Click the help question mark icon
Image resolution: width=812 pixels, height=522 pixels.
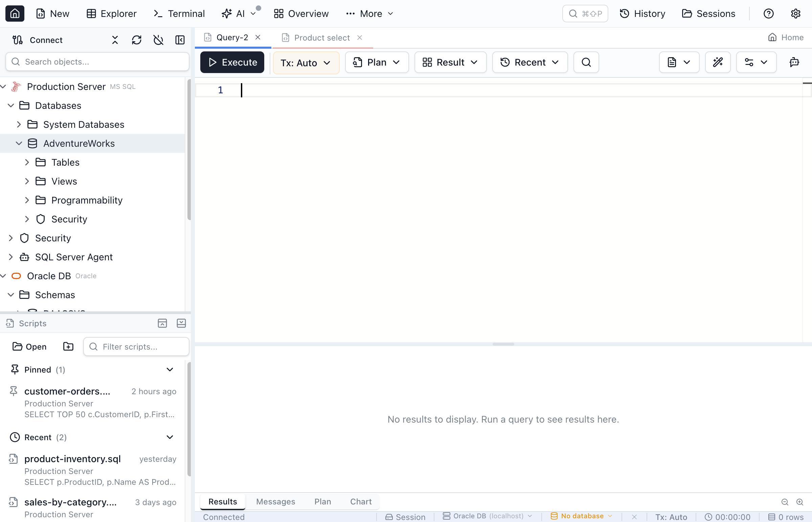pos(768,14)
